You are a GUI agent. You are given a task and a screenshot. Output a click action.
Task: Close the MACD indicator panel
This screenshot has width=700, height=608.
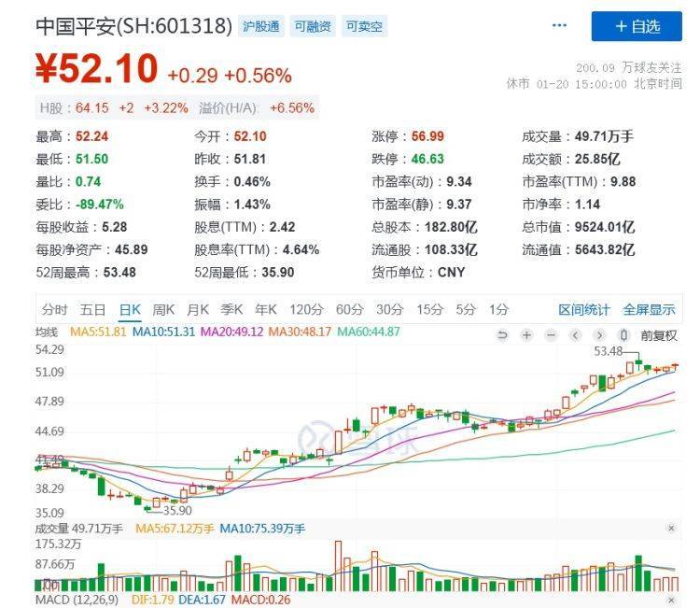[670, 600]
